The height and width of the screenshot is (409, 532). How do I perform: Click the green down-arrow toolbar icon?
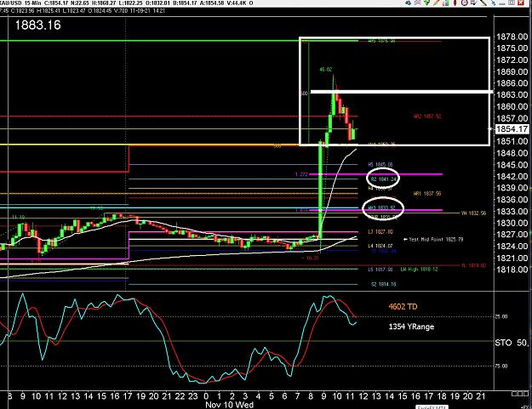426,3
